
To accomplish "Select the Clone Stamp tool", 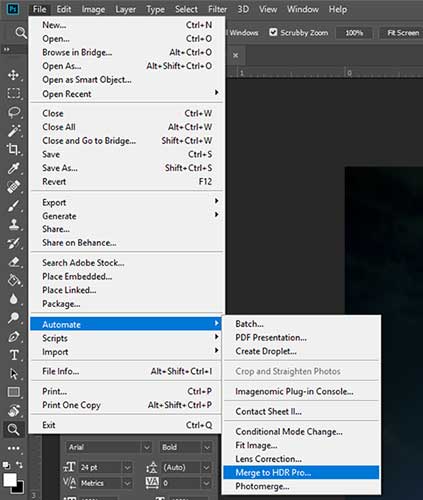I will click(x=13, y=224).
